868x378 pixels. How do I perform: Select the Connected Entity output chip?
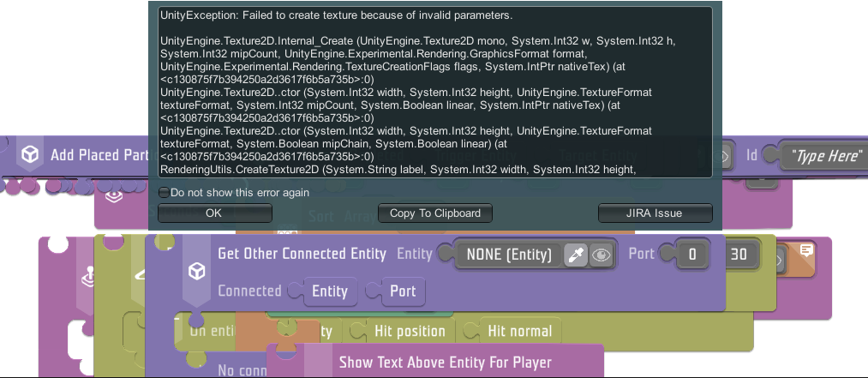click(329, 291)
